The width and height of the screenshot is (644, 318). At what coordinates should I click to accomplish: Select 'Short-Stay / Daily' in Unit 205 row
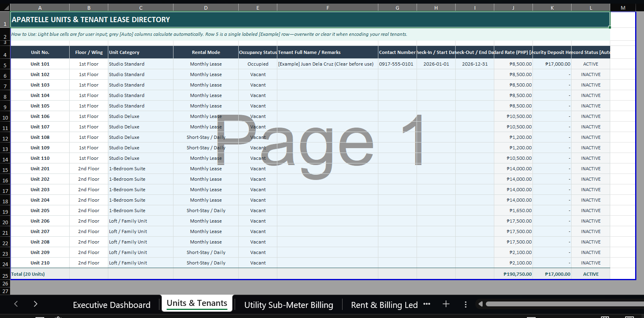206,211
